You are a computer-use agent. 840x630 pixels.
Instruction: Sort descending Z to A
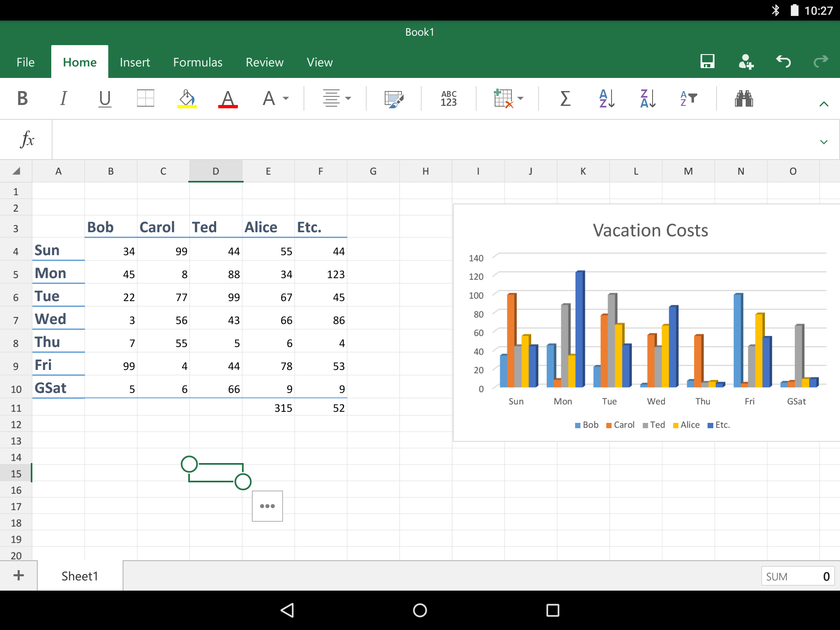click(x=648, y=98)
